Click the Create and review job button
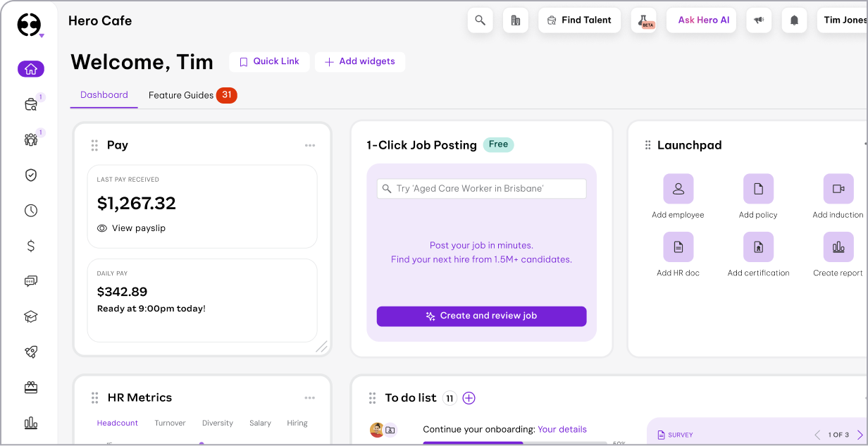Image resolution: width=868 pixels, height=446 pixels. (481, 316)
